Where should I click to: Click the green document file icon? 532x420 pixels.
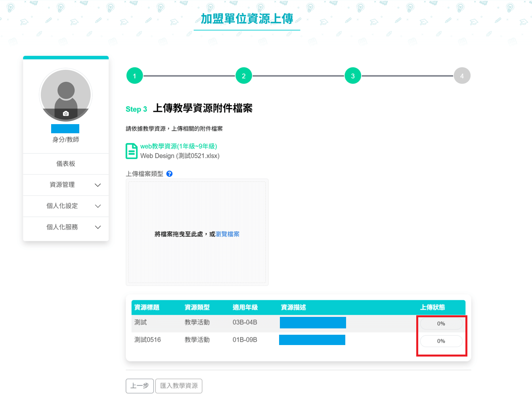click(x=132, y=151)
